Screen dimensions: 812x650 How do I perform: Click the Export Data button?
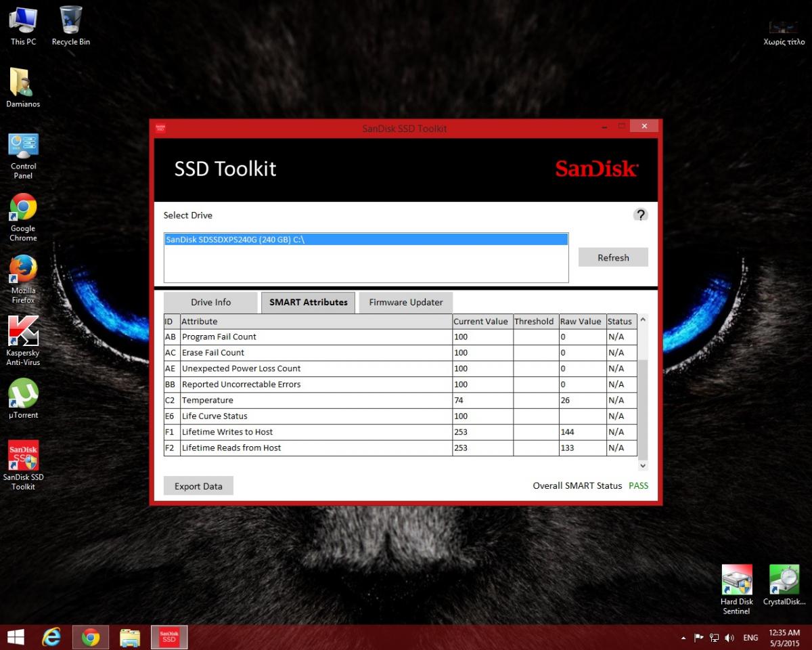pos(198,486)
